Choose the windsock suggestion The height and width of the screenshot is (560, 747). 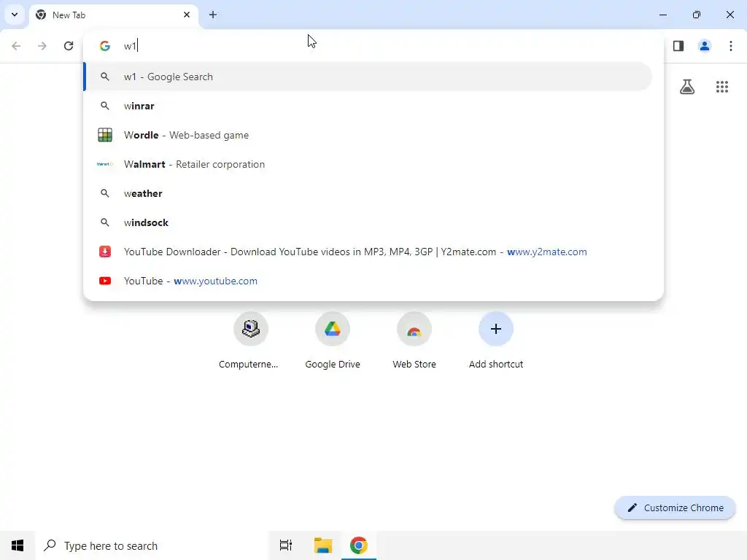pos(368,222)
